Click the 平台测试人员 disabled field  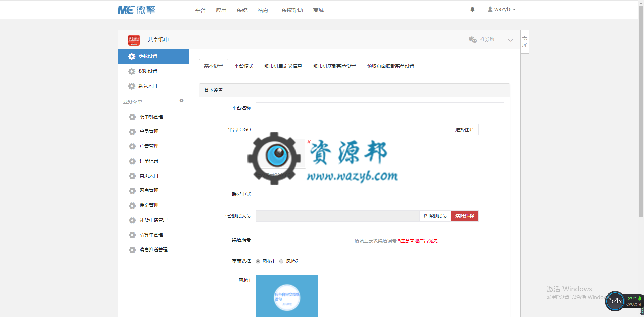[337, 216]
